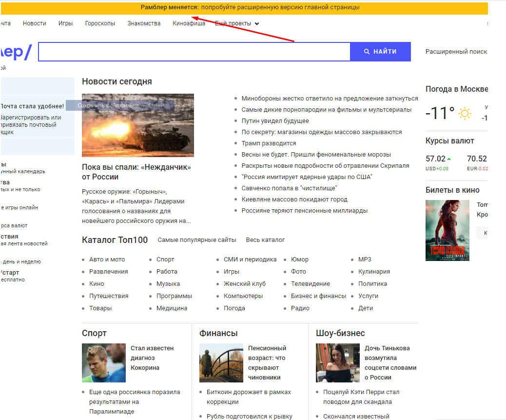Open Поцелуй Кэти Перри article
The image size is (506, 420).
point(361,397)
